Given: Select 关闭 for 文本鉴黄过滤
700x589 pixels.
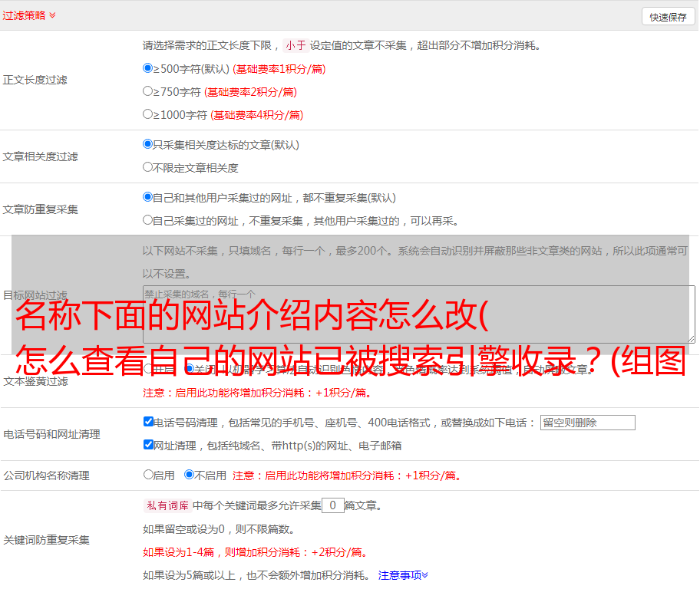Looking at the screenshot, I should point(189,369).
